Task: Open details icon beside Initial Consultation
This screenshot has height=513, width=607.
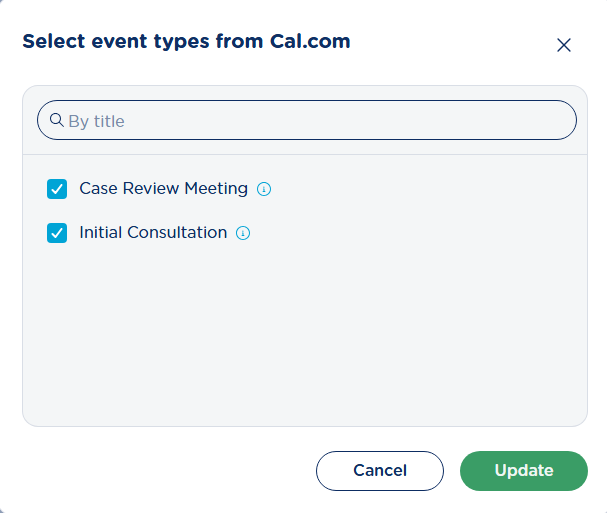Action: tap(243, 233)
